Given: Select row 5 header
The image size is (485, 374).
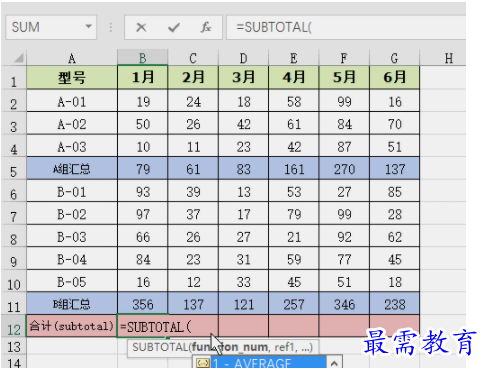Looking at the screenshot, I should pyautogui.click(x=13, y=169).
